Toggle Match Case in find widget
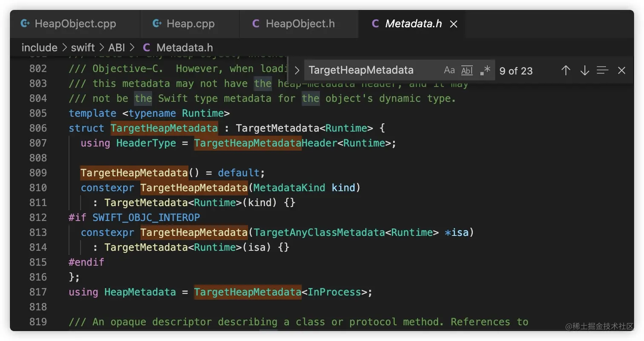The width and height of the screenshot is (644, 341). (x=449, y=70)
